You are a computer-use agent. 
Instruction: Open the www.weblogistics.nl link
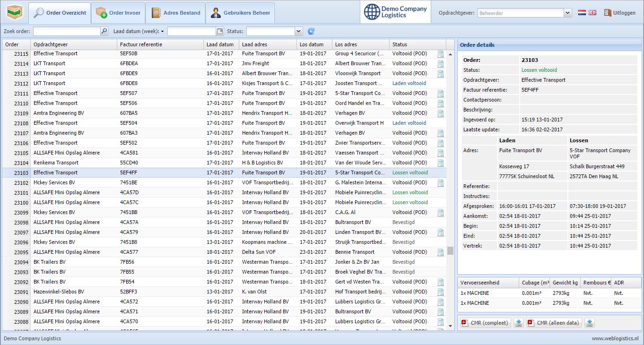pos(615,338)
